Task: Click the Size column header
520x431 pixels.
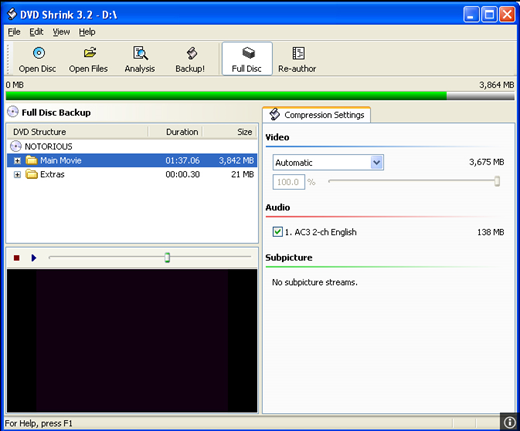Action: point(230,132)
